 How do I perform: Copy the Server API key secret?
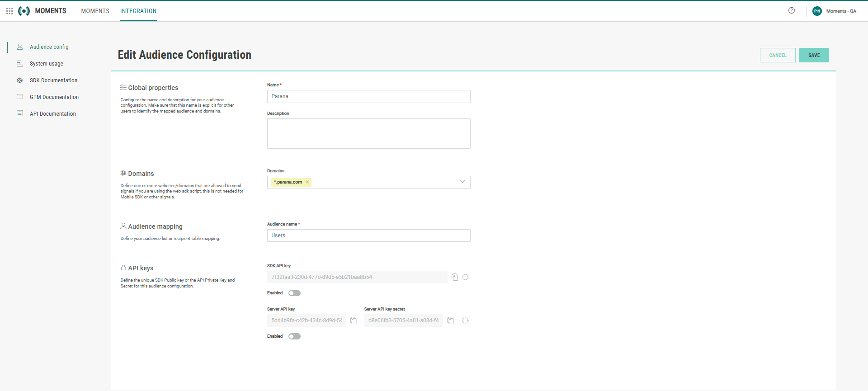coord(451,320)
